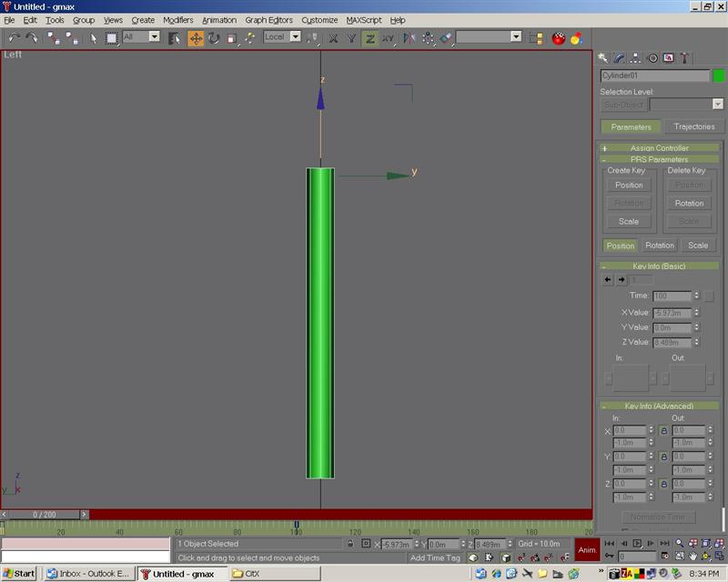Image resolution: width=728 pixels, height=582 pixels.
Task: Click the time slider 0 / 200 handle
Action: click(x=45, y=515)
